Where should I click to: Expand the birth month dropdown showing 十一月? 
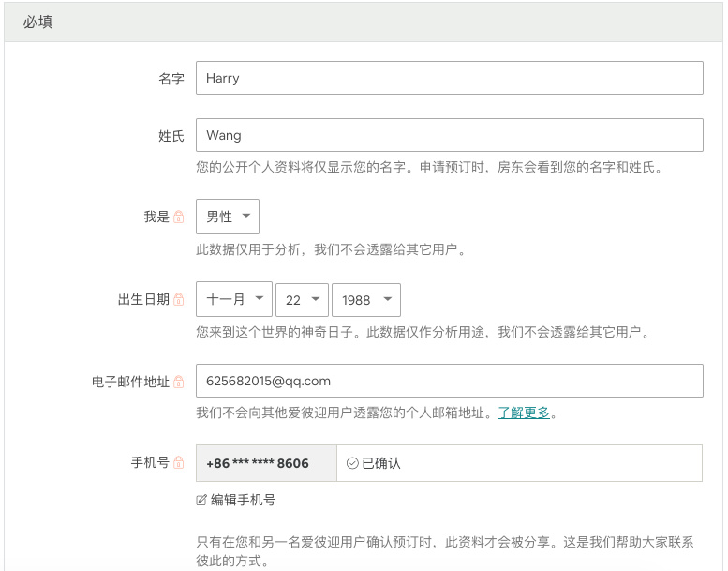coord(234,300)
